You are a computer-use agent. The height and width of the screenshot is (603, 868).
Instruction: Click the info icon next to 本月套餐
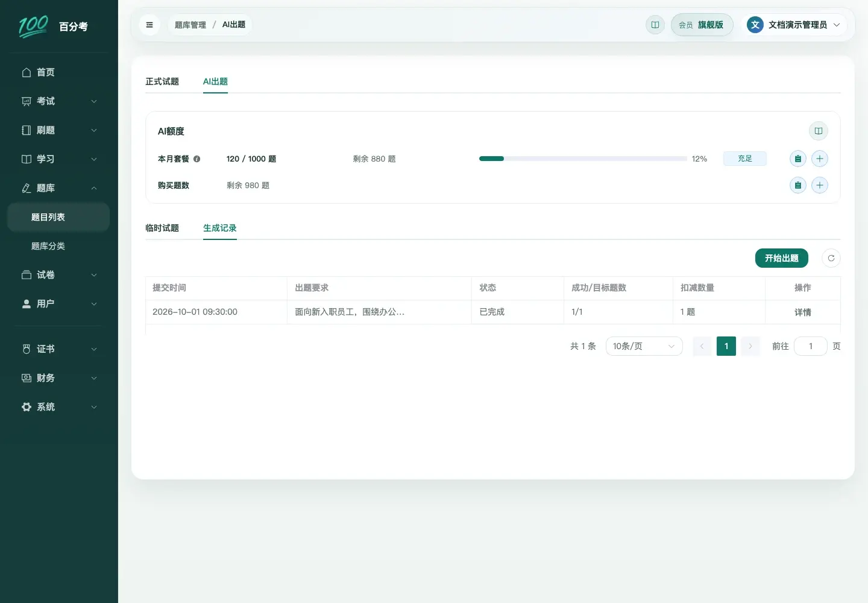point(197,159)
